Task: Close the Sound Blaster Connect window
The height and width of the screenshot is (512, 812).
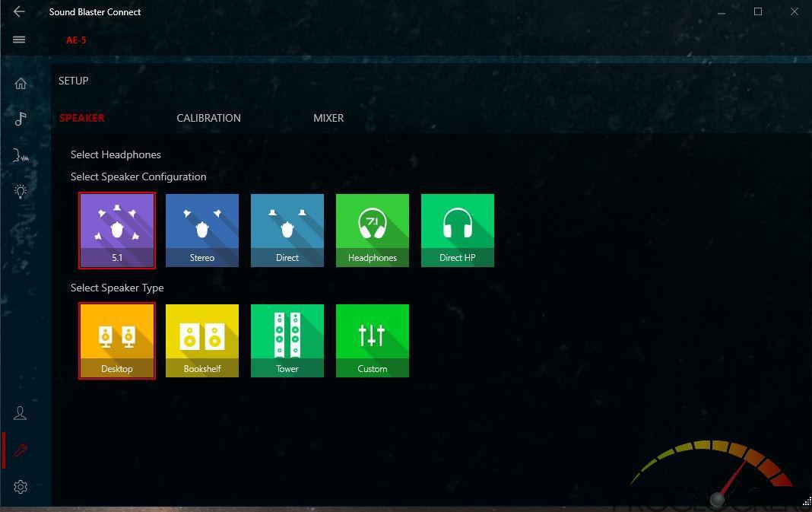Action: click(795, 11)
